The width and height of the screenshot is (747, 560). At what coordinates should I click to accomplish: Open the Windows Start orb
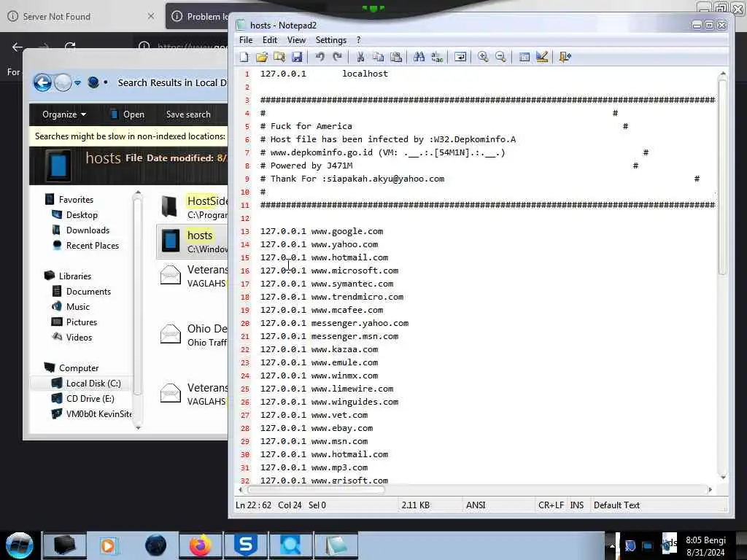pyautogui.click(x=20, y=545)
